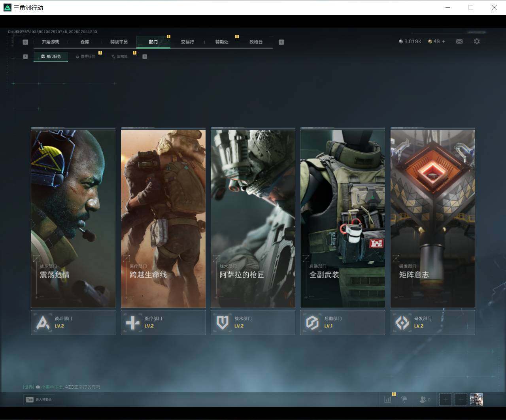Switch to the 仓库 tab
The height and width of the screenshot is (420, 506).
click(85, 42)
